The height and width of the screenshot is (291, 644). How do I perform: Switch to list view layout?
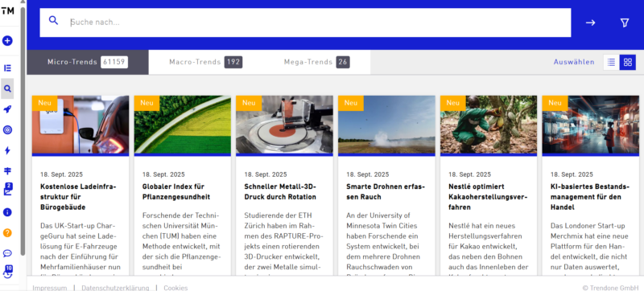pos(611,62)
